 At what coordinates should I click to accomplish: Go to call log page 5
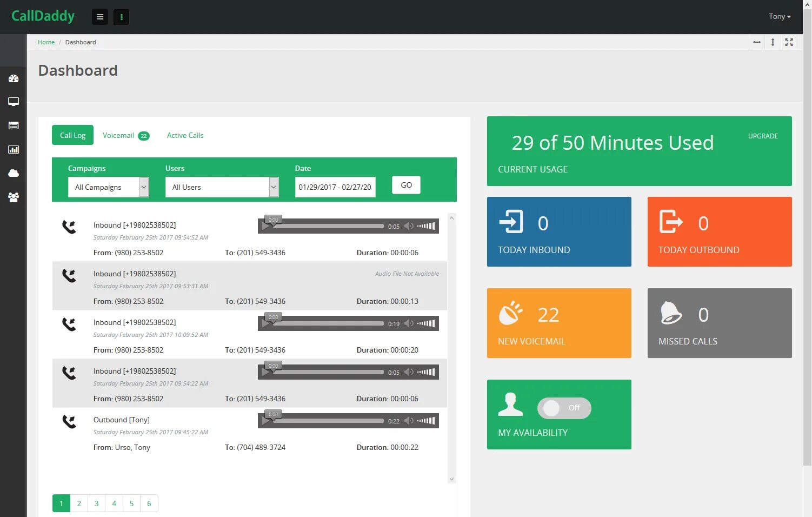pyautogui.click(x=131, y=503)
